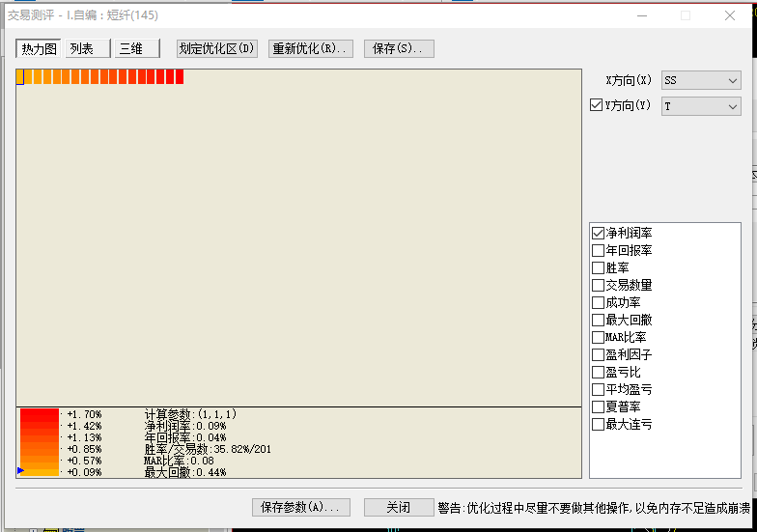Enable the 盈亏比 checkbox
757x532 pixels.
[x=599, y=373]
